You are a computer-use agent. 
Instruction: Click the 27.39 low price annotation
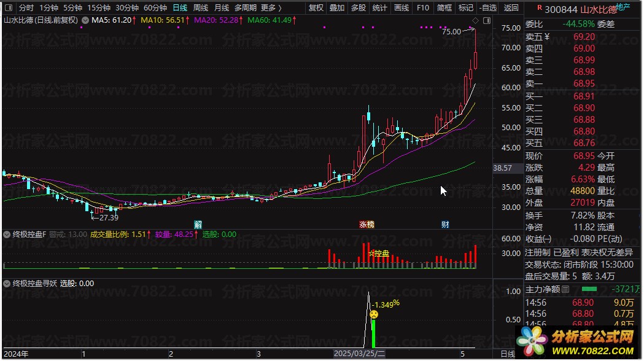click(109, 218)
